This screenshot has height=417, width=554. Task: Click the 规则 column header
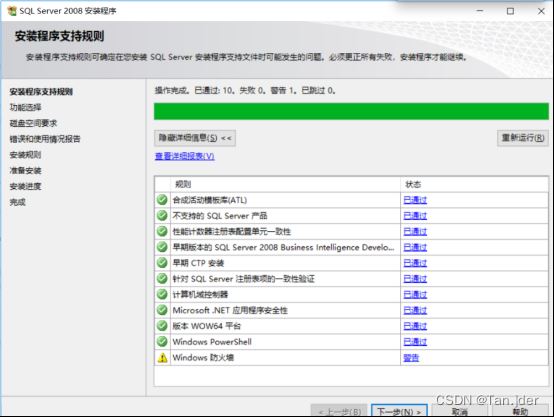(285, 184)
